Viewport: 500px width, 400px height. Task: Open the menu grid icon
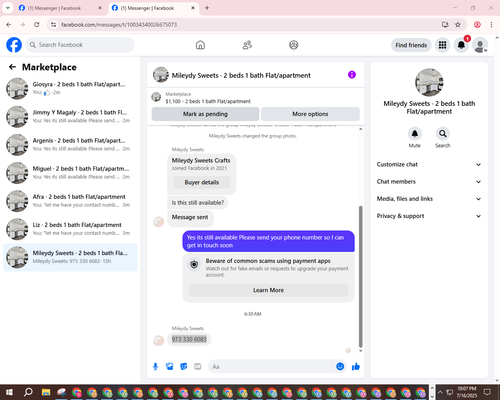442,45
